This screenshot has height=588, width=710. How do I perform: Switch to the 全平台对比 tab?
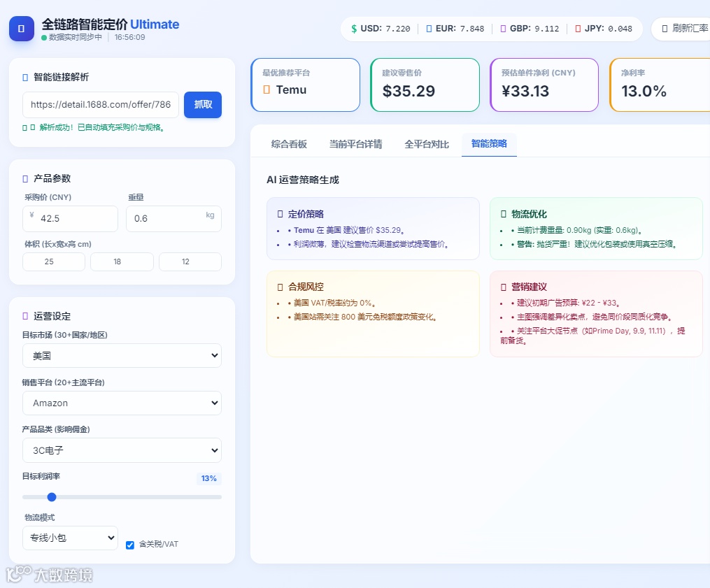(427, 145)
